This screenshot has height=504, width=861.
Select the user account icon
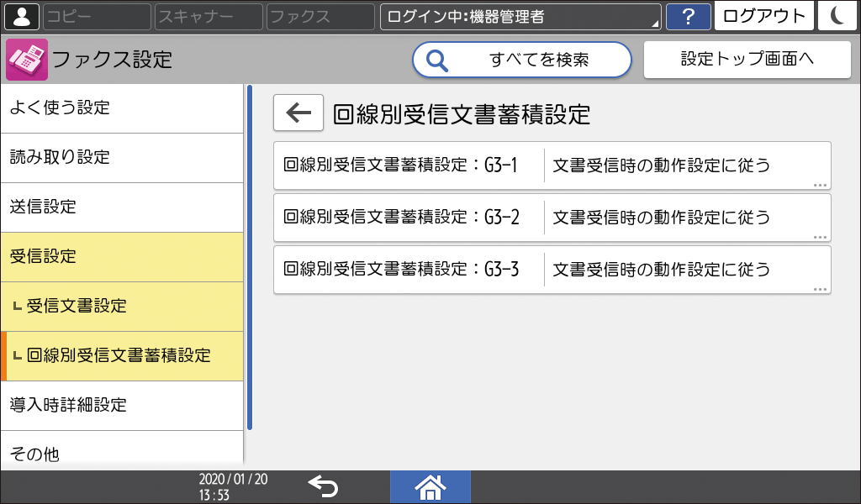pos(21,16)
